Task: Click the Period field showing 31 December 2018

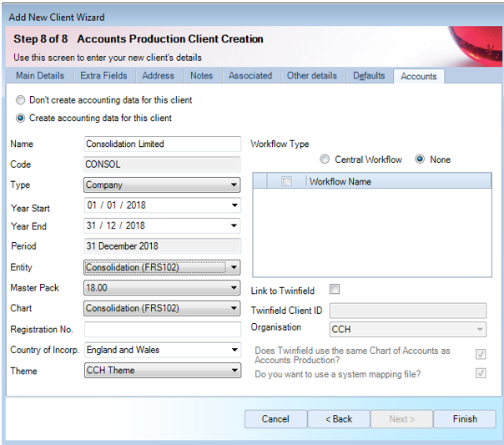Action: point(163,246)
